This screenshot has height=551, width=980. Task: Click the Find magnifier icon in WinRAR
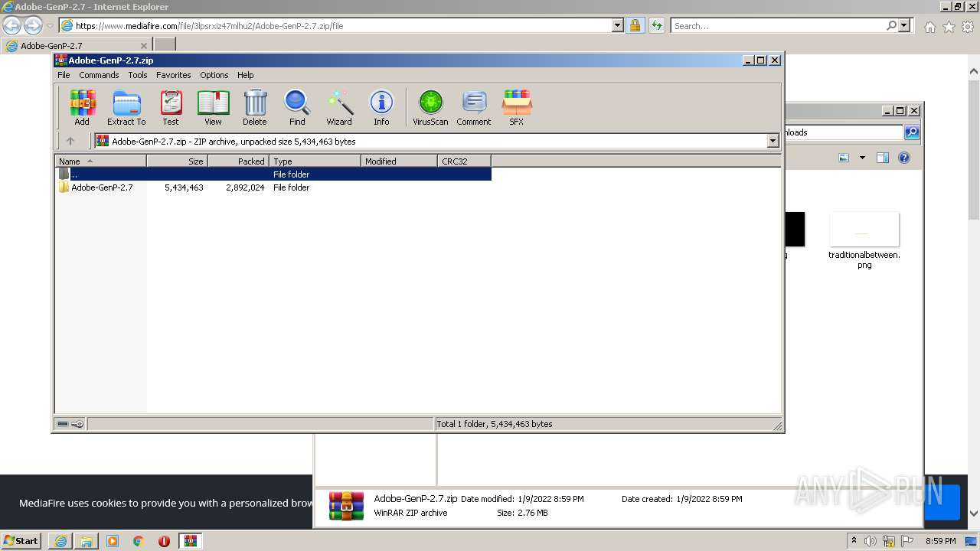click(x=297, y=107)
